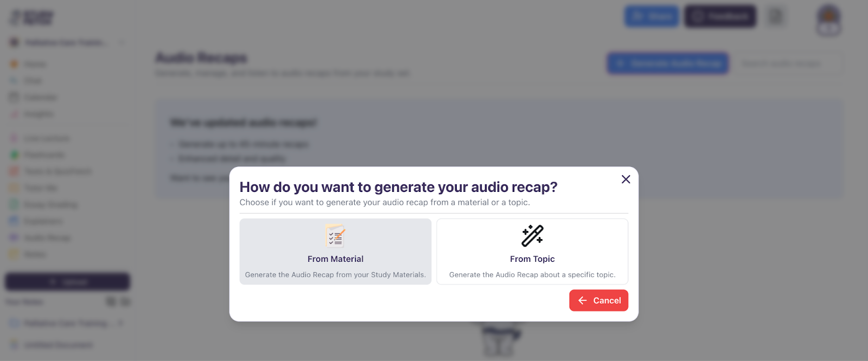The height and width of the screenshot is (361, 868).
Task: Open the Insights sidebar icon
Action: 14,114
